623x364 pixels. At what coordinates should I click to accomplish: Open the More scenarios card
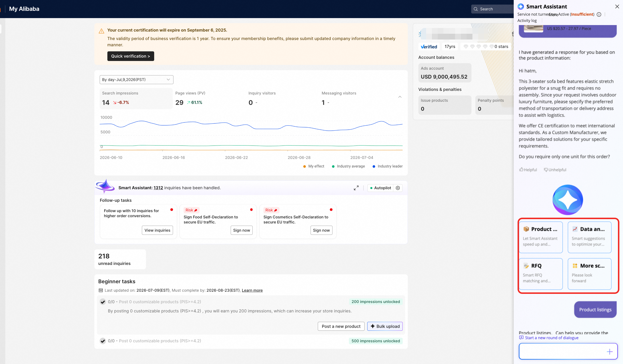pyautogui.click(x=589, y=274)
